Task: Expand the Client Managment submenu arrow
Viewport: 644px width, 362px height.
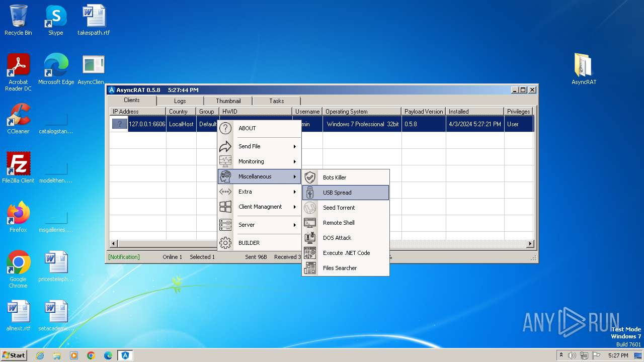Action: (295, 207)
